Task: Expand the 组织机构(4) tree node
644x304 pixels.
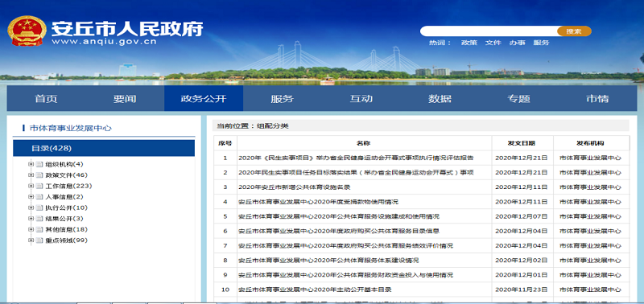Action: [31, 165]
